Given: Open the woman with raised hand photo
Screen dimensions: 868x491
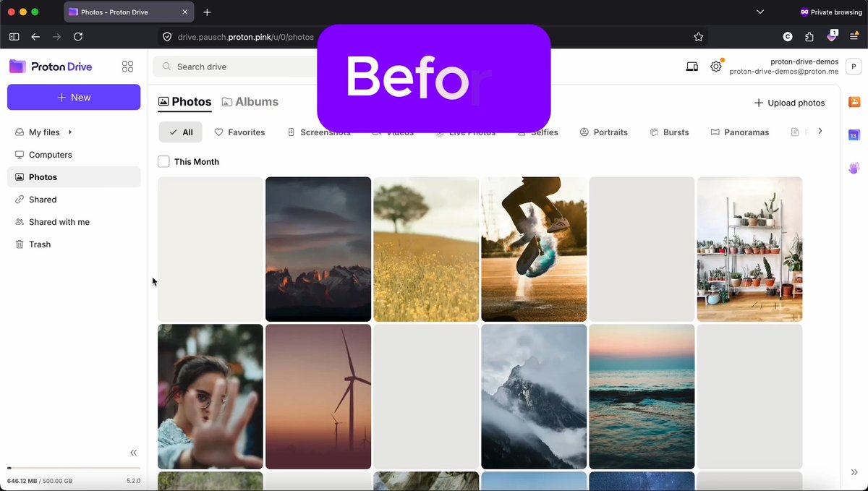Looking at the screenshot, I should tap(210, 396).
